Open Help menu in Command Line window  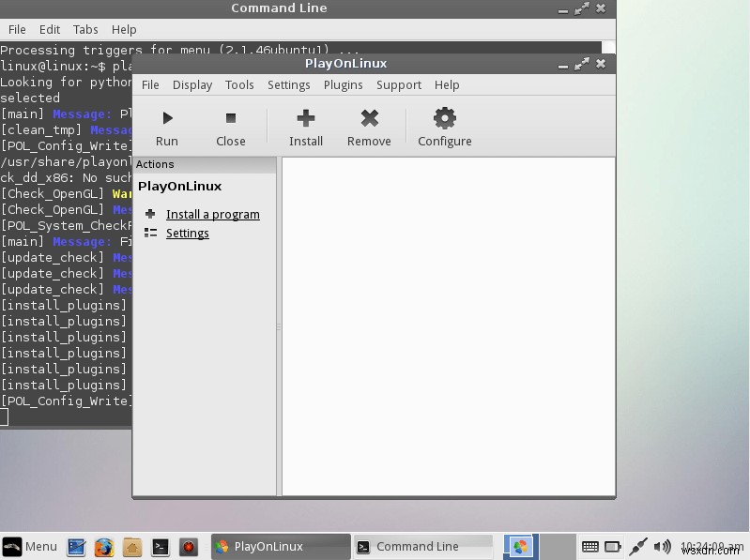point(124,30)
